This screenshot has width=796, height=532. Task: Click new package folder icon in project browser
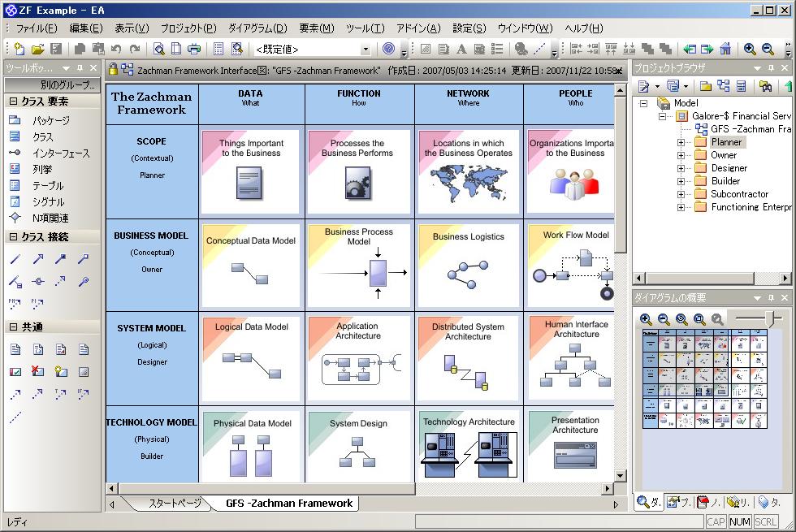[x=706, y=86]
